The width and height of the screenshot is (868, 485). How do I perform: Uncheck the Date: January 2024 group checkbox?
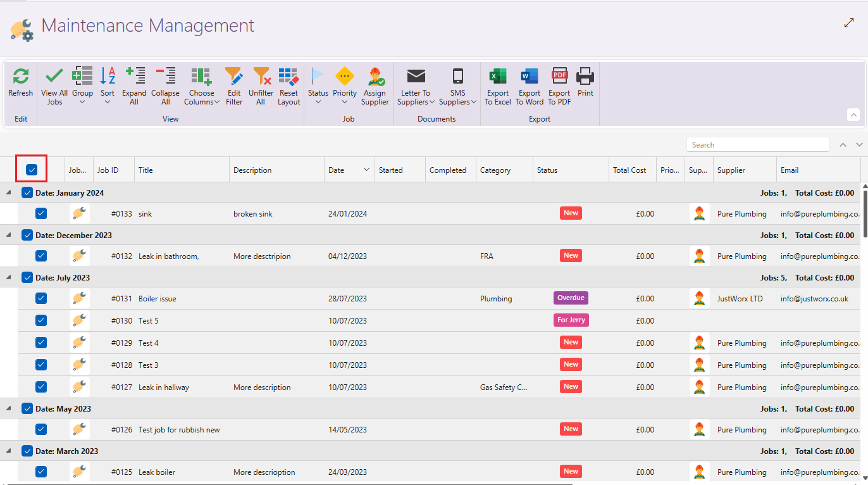(x=27, y=192)
